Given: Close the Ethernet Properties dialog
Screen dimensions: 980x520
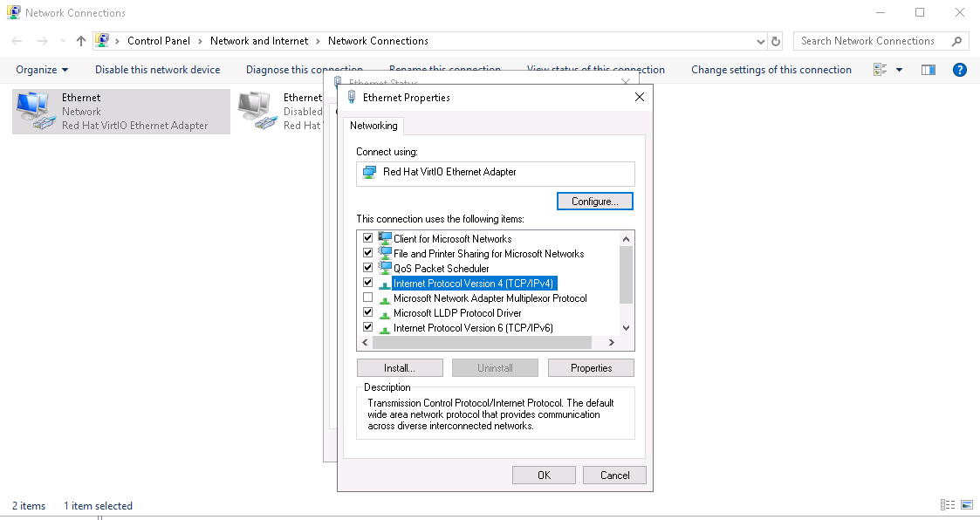Looking at the screenshot, I should pos(640,97).
